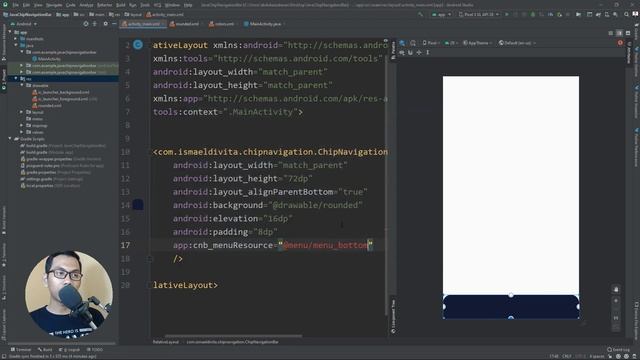This screenshot has height=360, width=640.
Task: Open the Build menu
Action: click(120, 5)
